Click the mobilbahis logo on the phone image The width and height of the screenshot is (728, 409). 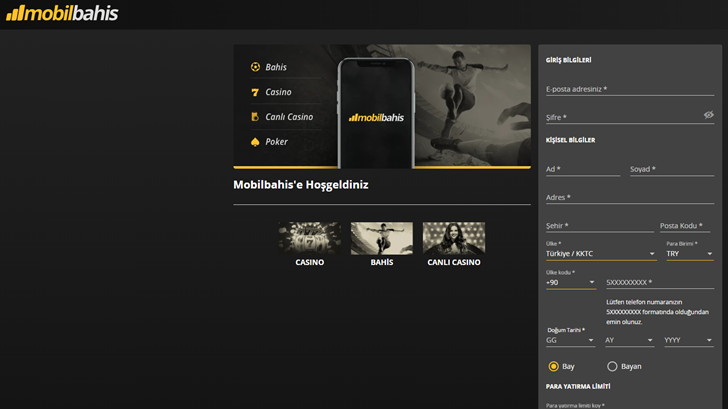376,117
